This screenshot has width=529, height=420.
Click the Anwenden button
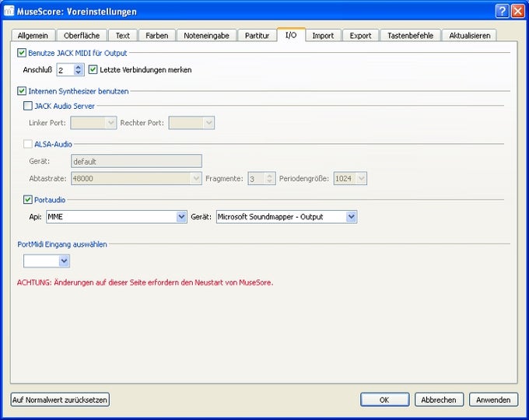(x=493, y=400)
